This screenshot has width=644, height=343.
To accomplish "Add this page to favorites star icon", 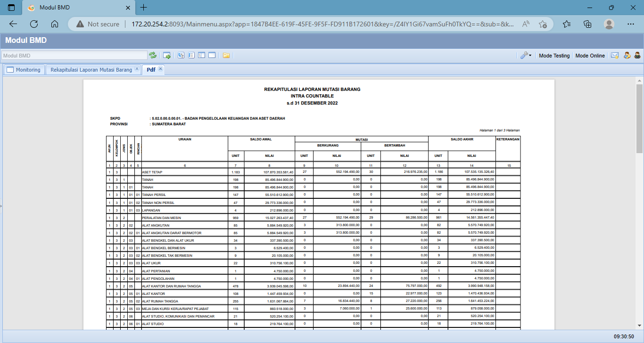I will click(x=543, y=24).
